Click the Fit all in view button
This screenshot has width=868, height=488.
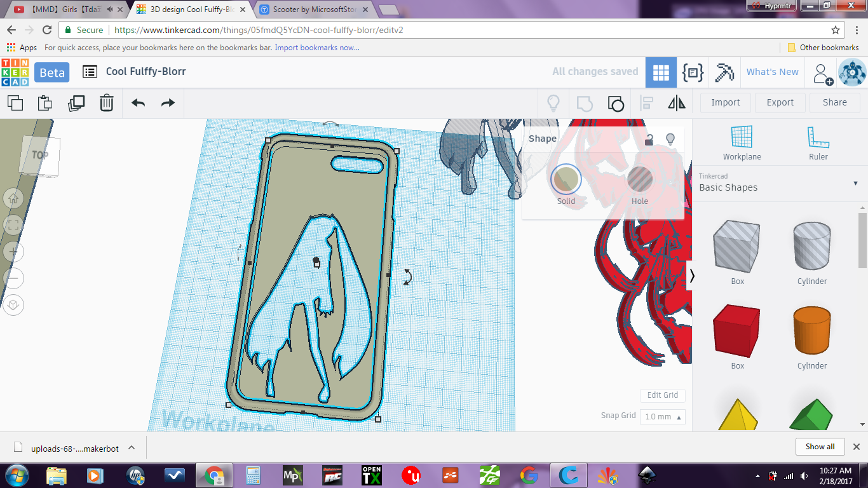(x=13, y=225)
